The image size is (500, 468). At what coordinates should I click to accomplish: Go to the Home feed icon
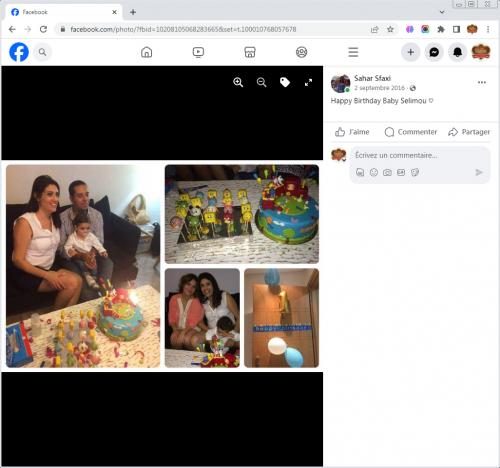[x=146, y=52]
